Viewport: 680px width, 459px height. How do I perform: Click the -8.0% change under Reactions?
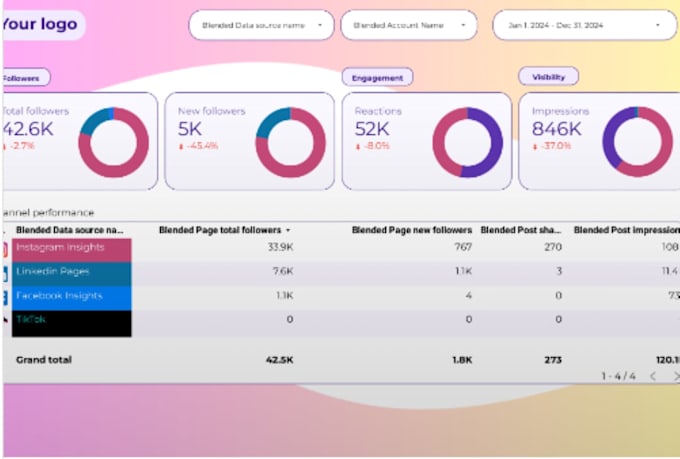click(x=373, y=146)
